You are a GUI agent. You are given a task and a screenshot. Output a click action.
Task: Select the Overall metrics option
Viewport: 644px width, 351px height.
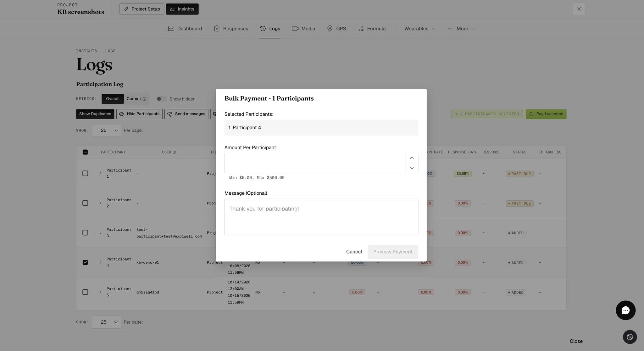coord(113,99)
